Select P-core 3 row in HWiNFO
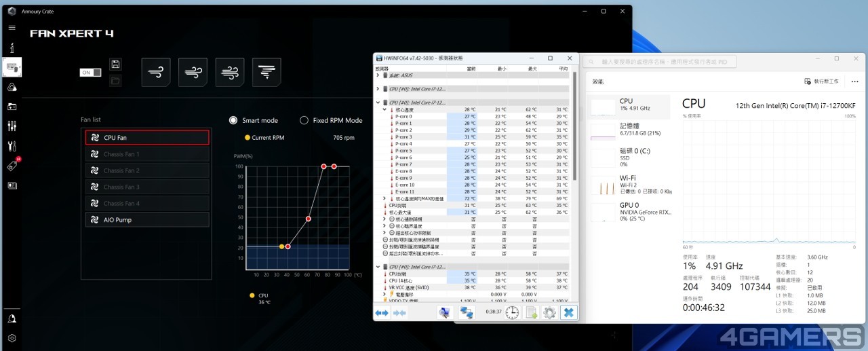This screenshot has width=868, height=351. coord(473,137)
